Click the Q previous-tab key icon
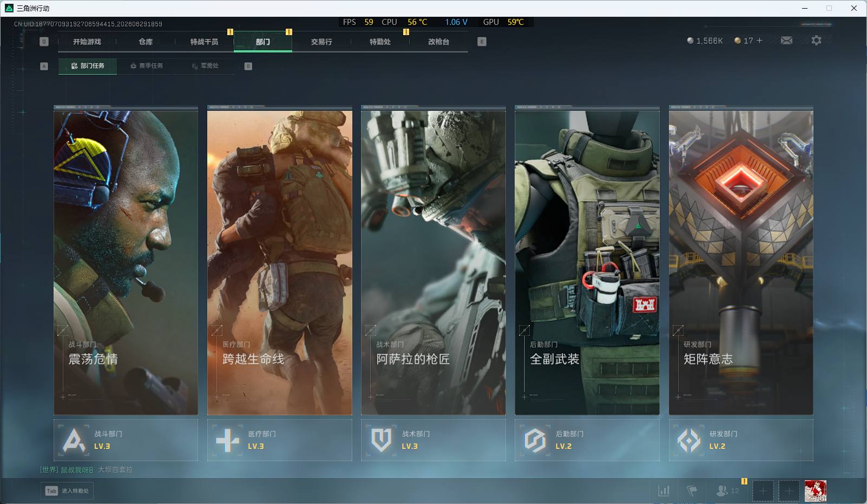This screenshot has width=867, height=504. point(44,42)
